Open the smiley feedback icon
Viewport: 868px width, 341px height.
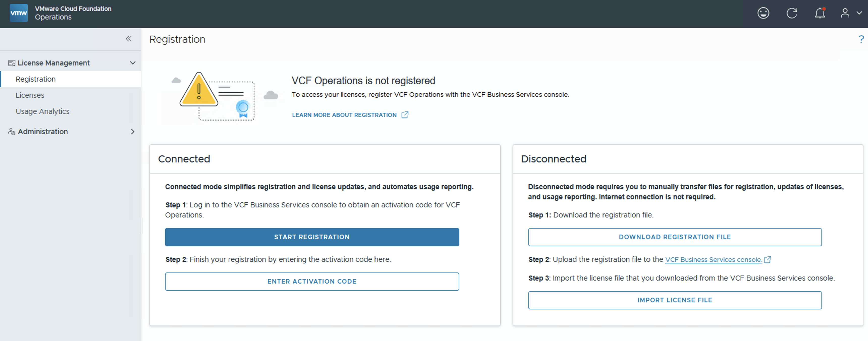pos(763,13)
